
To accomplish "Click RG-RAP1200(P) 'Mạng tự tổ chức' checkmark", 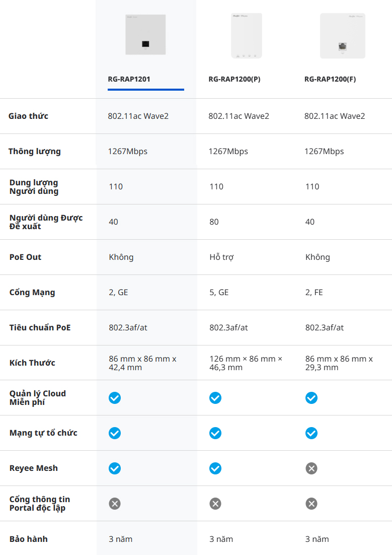I will [215, 433].
